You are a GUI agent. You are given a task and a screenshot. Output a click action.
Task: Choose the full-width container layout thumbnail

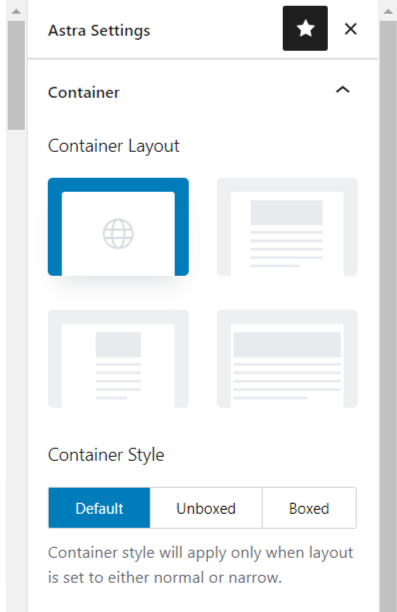pyautogui.click(x=287, y=359)
